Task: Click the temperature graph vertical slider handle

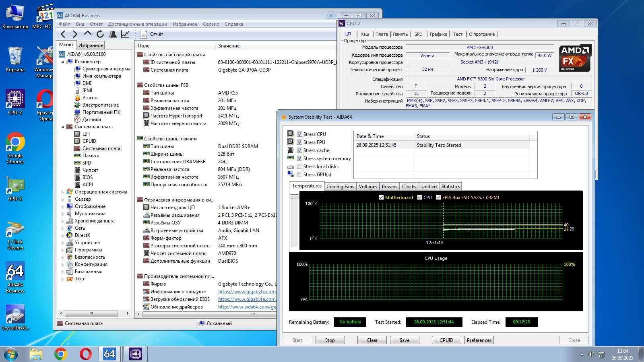Action: point(294,196)
